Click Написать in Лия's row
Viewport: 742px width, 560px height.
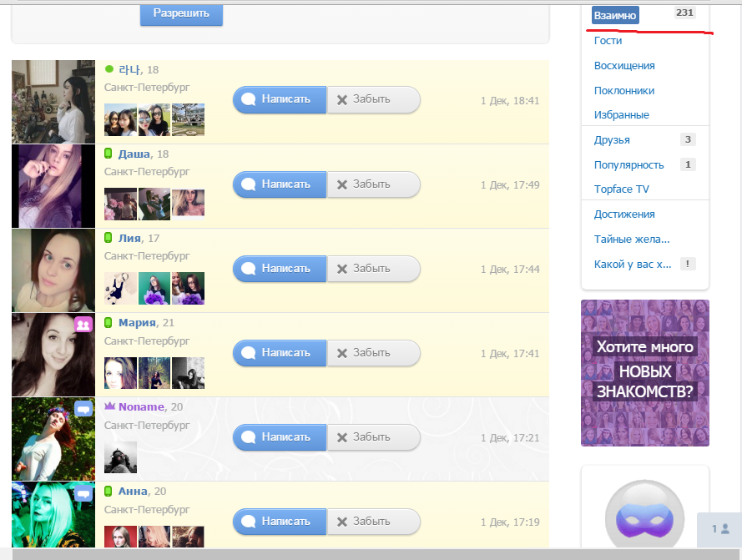(x=280, y=269)
